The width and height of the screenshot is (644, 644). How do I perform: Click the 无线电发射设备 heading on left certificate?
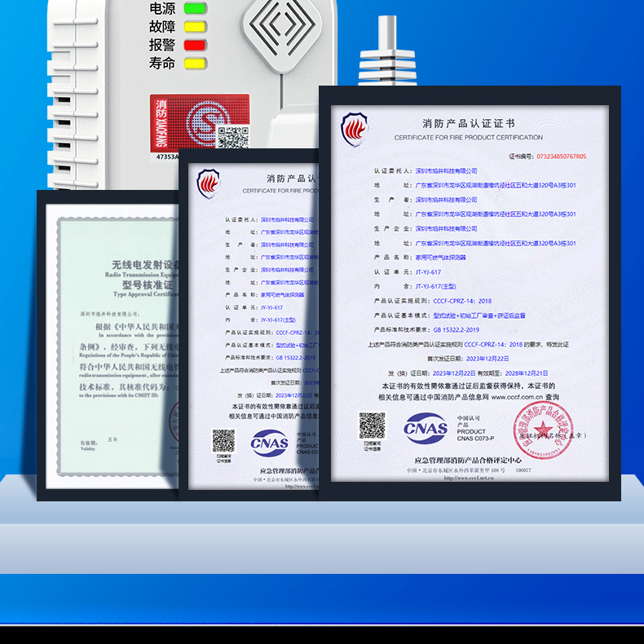pyautogui.click(x=145, y=265)
